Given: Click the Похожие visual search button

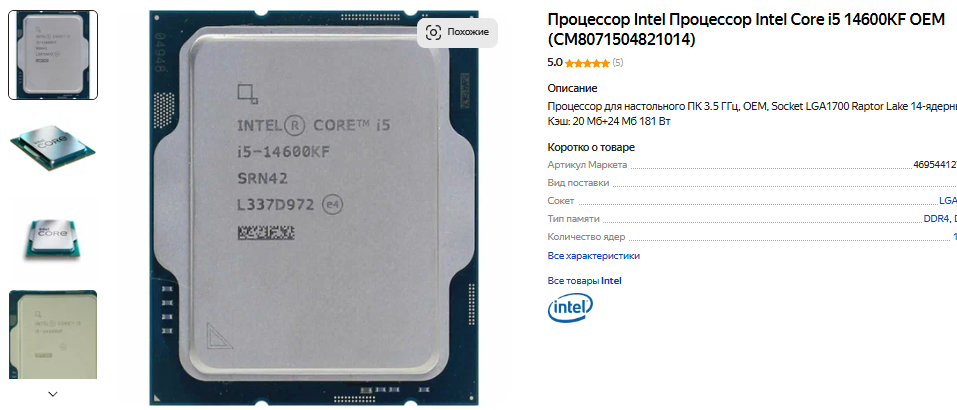Looking at the screenshot, I should coord(457,32).
